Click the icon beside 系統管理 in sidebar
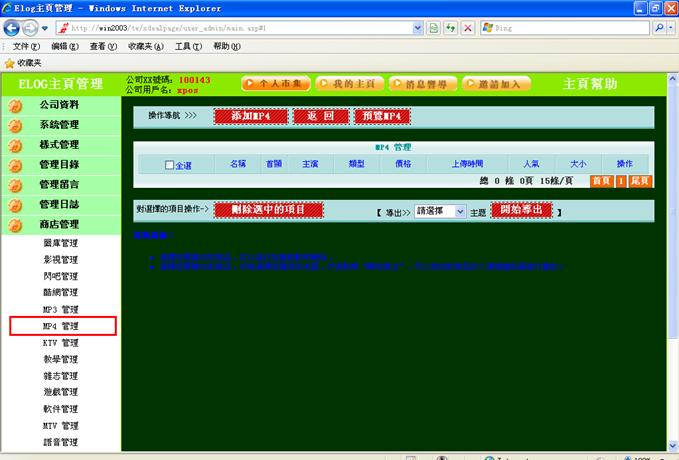The image size is (679, 460). (x=15, y=125)
